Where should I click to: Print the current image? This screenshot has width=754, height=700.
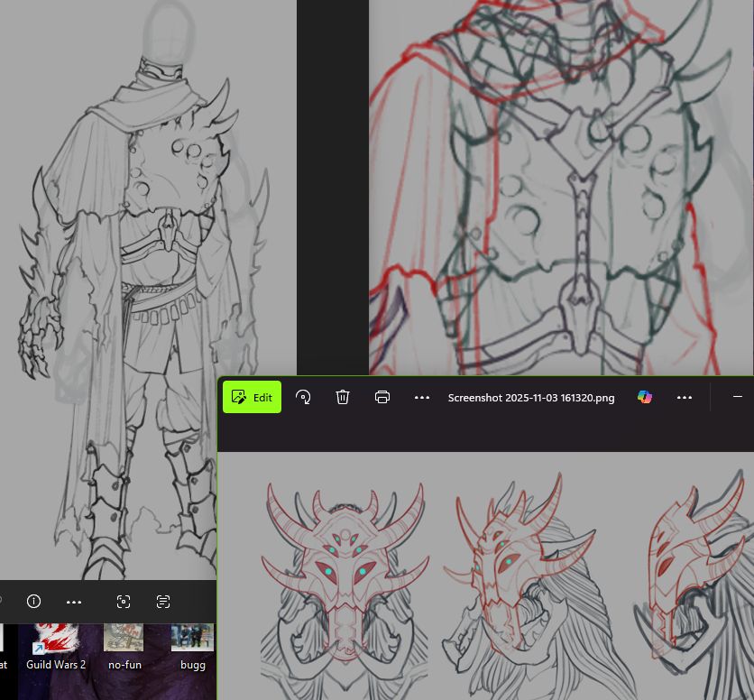pos(382,397)
